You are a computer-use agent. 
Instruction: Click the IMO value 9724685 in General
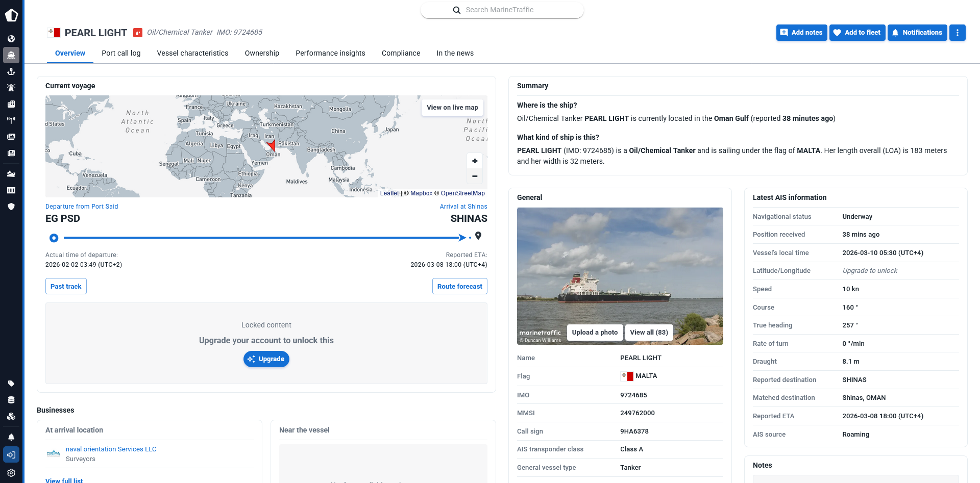click(x=633, y=395)
